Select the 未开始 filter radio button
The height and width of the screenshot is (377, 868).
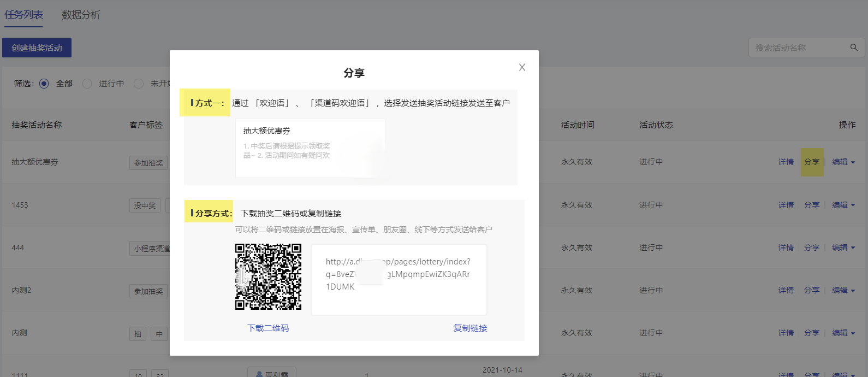click(139, 84)
